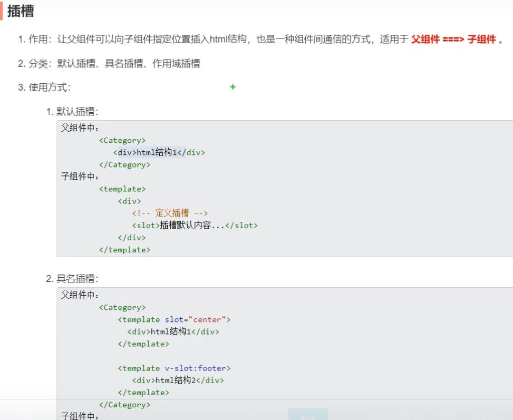Click the template slot="center" opening tag

click(174, 319)
